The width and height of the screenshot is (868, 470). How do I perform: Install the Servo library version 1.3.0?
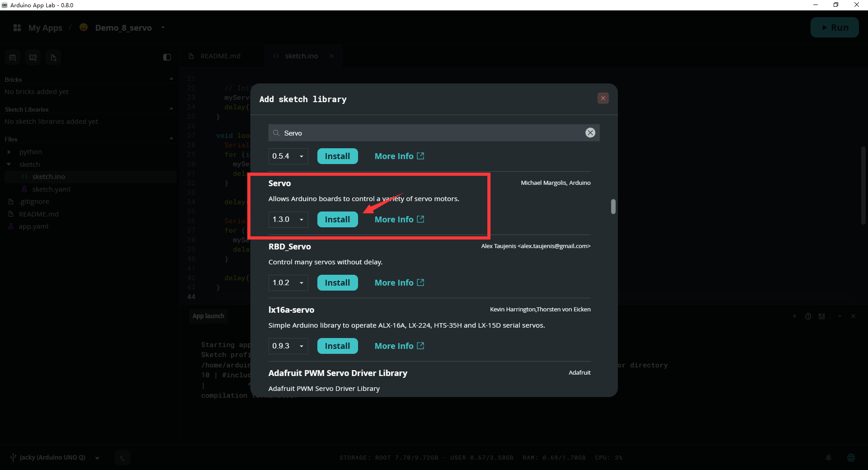tap(337, 219)
